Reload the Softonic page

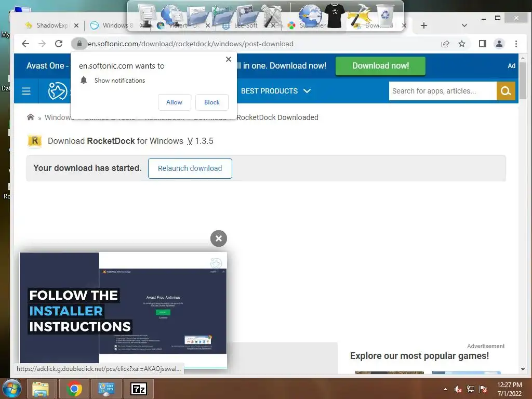pos(59,44)
